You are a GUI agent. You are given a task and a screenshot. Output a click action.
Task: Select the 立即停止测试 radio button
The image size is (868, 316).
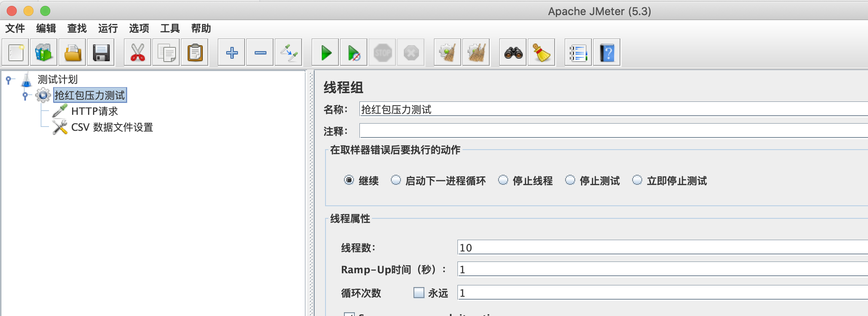pos(637,180)
